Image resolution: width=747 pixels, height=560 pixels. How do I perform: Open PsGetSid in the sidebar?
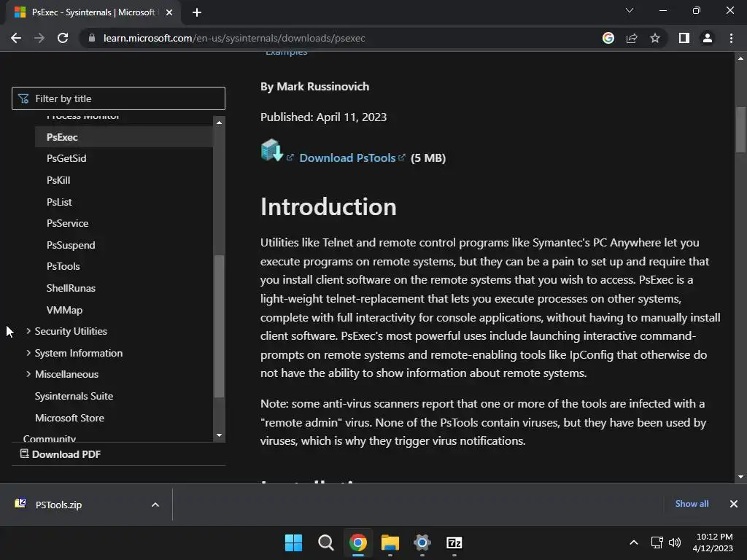click(x=66, y=158)
